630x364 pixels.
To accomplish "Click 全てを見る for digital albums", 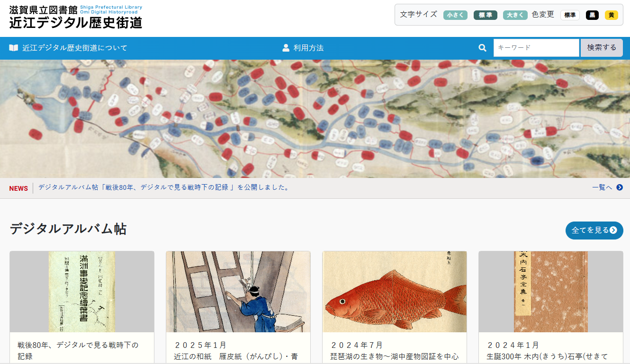I will coord(594,230).
